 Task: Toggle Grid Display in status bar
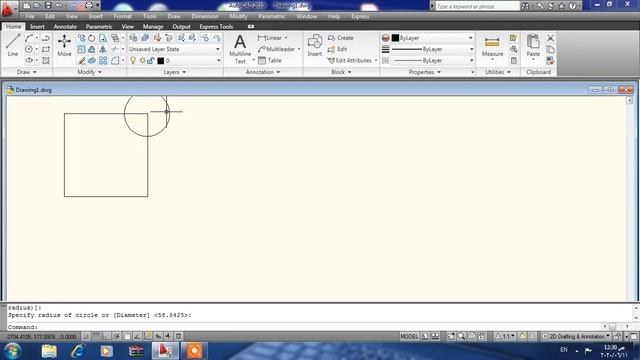pyautogui.click(x=96, y=336)
